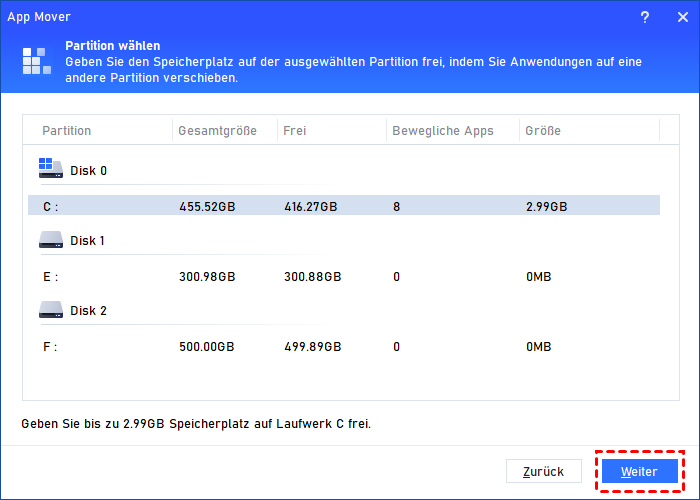Select the F: partition label
This screenshot has height=500, width=700.
tap(50, 347)
